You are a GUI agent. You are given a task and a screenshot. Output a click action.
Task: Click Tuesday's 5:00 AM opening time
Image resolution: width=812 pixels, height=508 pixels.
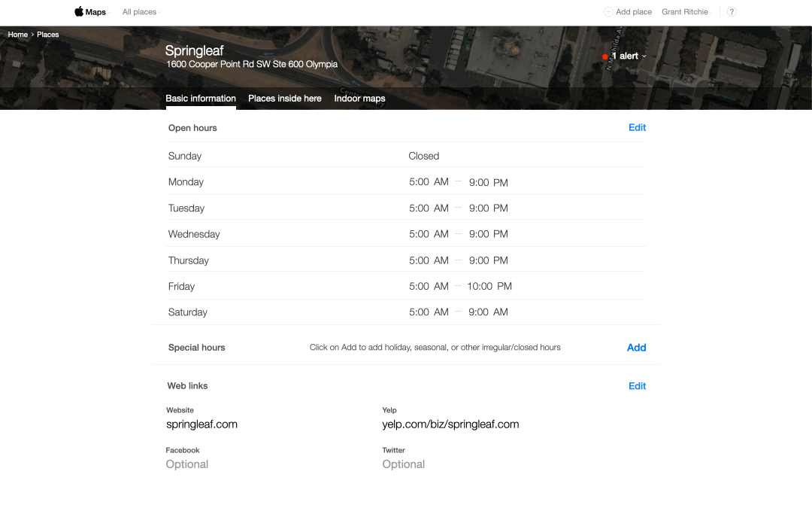(429, 208)
